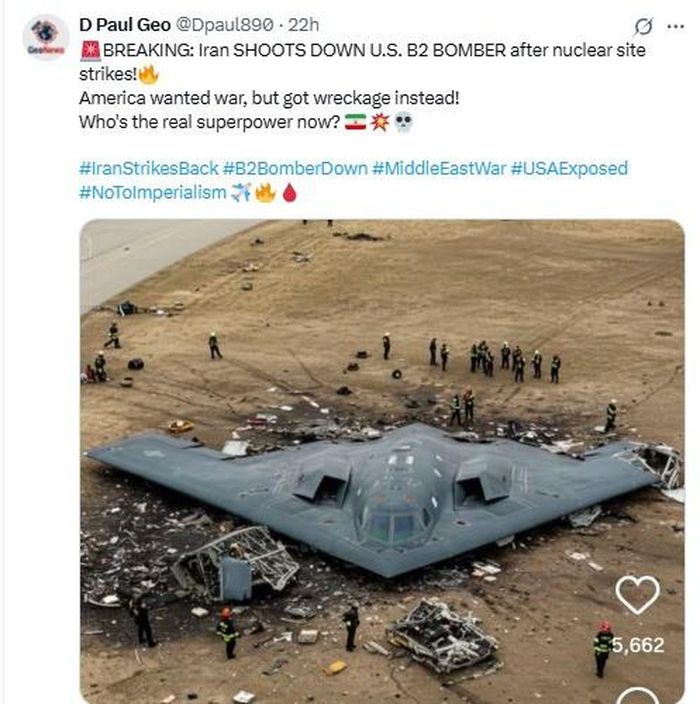
Task: Click the red siren emoji before BREAKING
Action: (x=88, y=50)
